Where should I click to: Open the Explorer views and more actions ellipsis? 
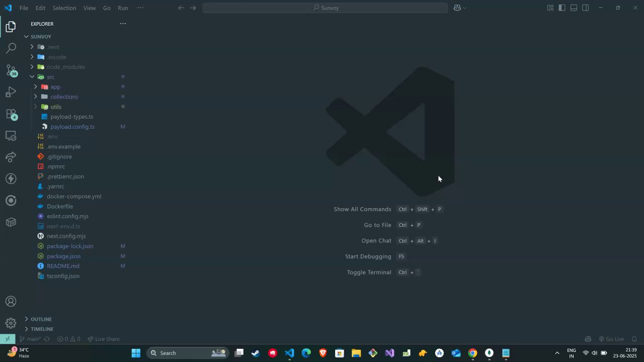[x=123, y=24]
